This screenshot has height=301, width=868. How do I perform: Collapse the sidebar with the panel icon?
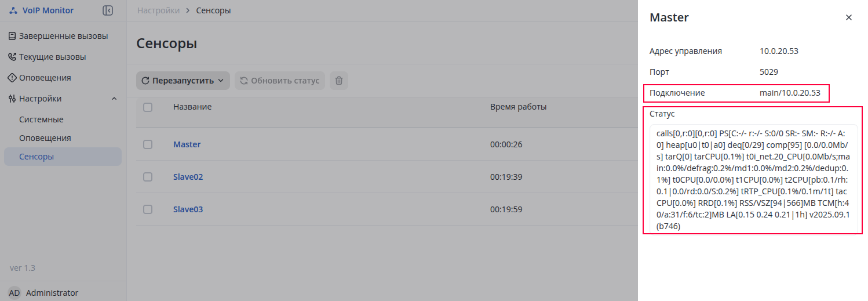[x=108, y=10]
